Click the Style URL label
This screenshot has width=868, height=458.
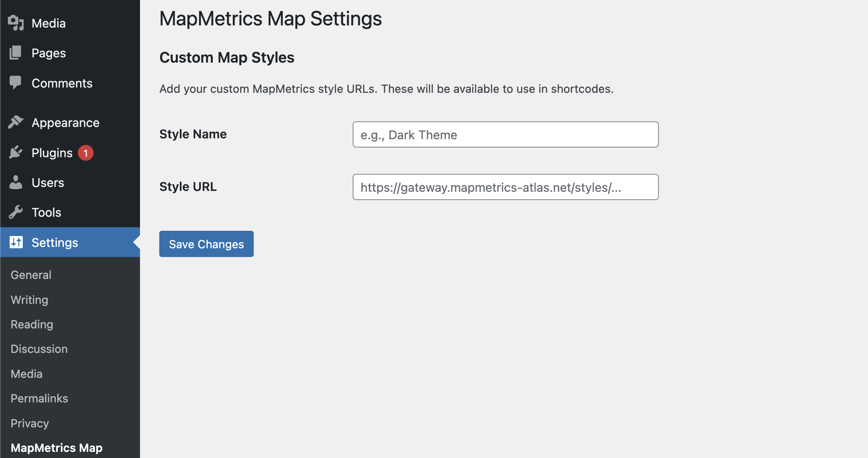coord(188,187)
